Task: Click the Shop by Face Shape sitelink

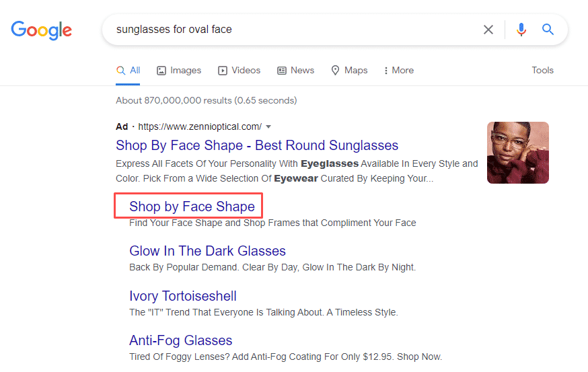Action: click(x=192, y=206)
